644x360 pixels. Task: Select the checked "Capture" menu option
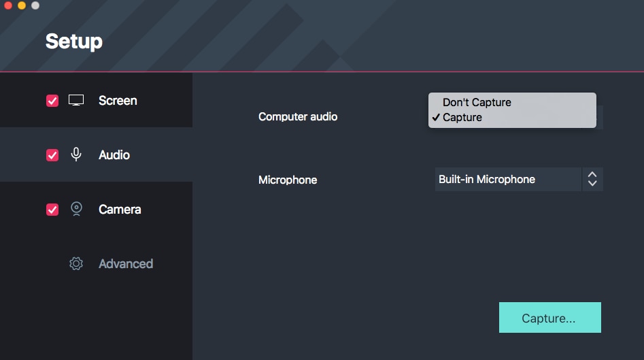pyautogui.click(x=462, y=117)
